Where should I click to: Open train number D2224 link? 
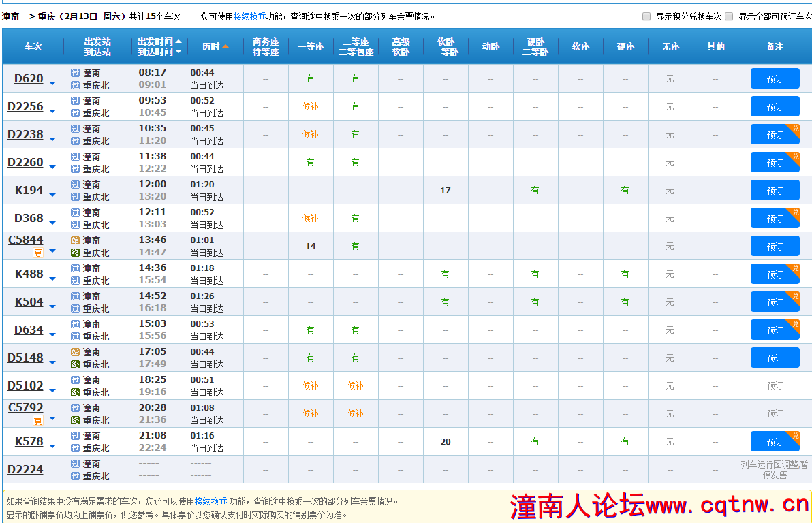pyautogui.click(x=25, y=470)
